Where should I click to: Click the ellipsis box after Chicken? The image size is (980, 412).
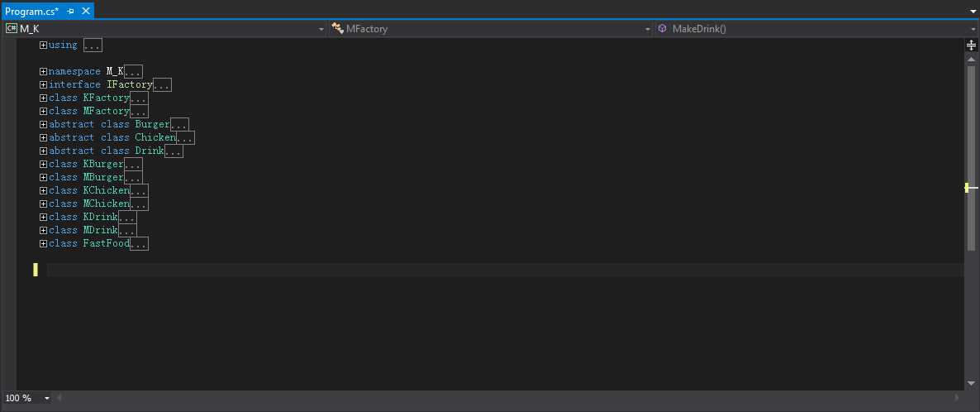[x=185, y=137]
